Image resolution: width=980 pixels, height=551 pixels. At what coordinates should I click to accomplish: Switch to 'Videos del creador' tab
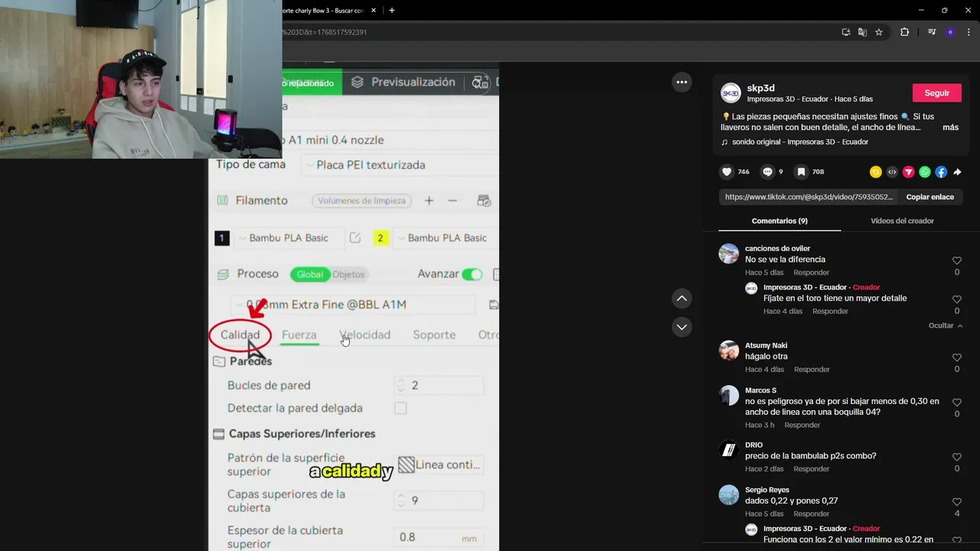(x=902, y=221)
